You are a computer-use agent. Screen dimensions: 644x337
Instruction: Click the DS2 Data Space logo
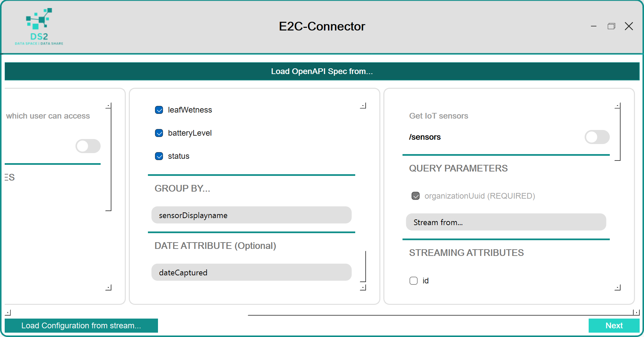pyautogui.click(x=39, y=27)
